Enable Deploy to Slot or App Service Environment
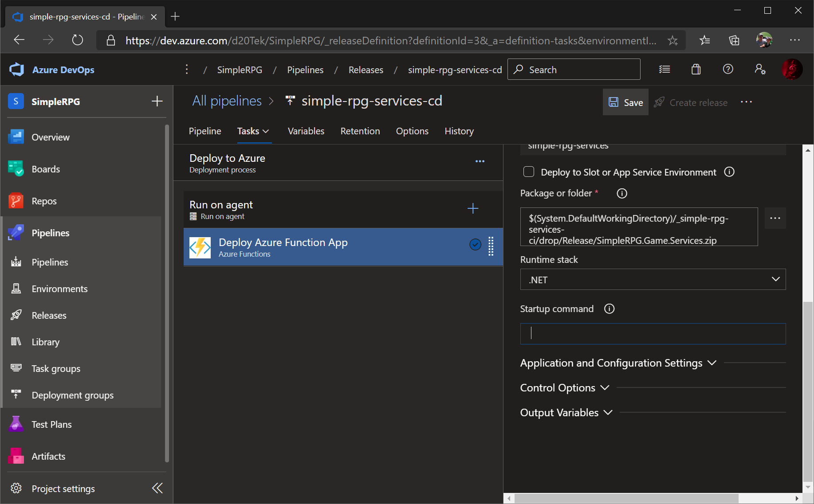 529,172
